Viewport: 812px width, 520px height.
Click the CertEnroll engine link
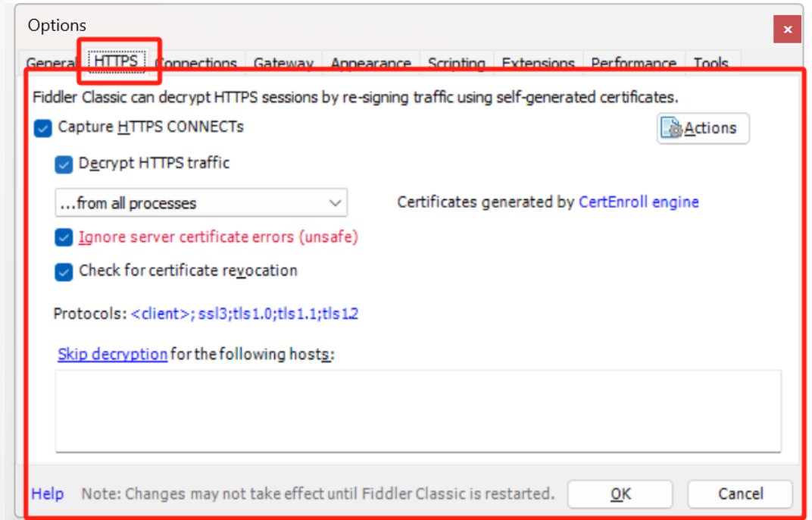click(x=639, y=202)
